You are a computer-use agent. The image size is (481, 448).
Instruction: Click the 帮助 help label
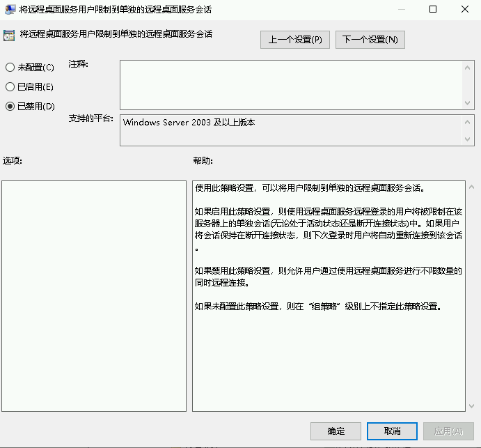[203, 160]
